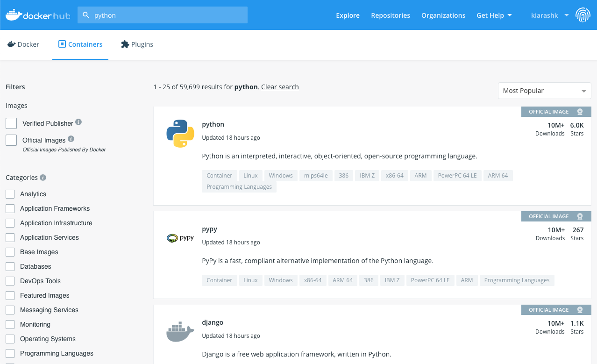This screenshot has width=597, height=364.
Task: Click the ARM 64 tag on python
Action: pyautogui.click(x=498, y=176)
